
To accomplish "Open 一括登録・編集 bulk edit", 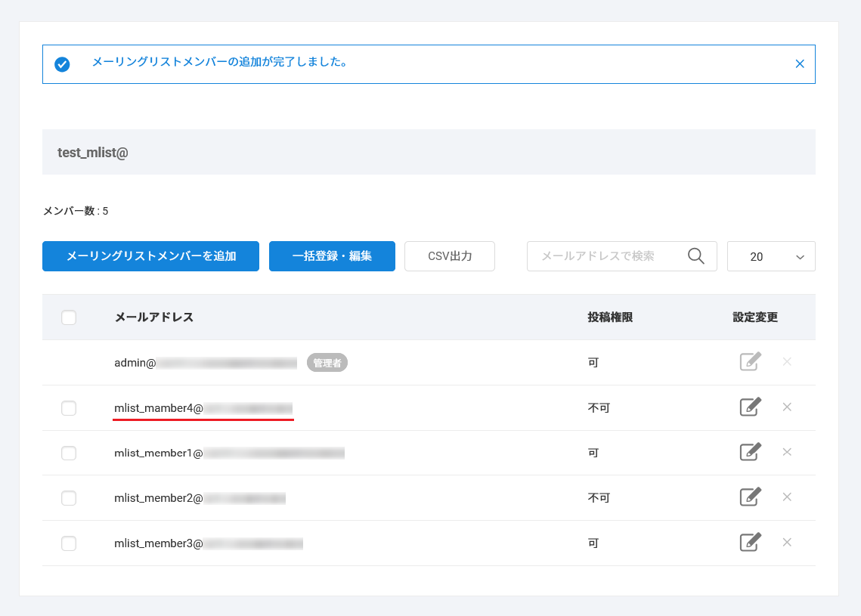I will pos(332,256).
